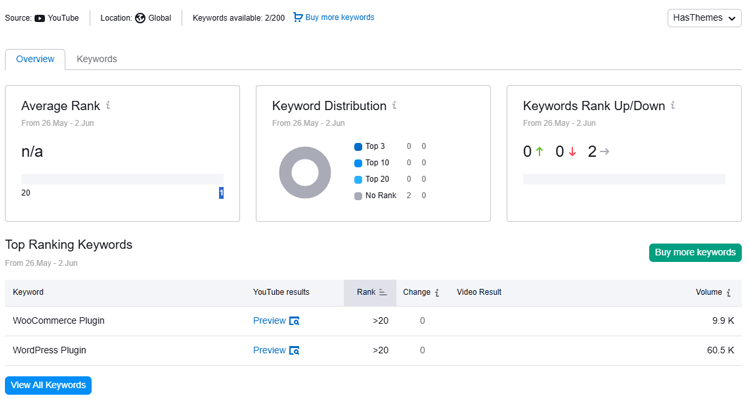Click the keyword distribution donut chart

pyautogui.click(x=305, y=173)
